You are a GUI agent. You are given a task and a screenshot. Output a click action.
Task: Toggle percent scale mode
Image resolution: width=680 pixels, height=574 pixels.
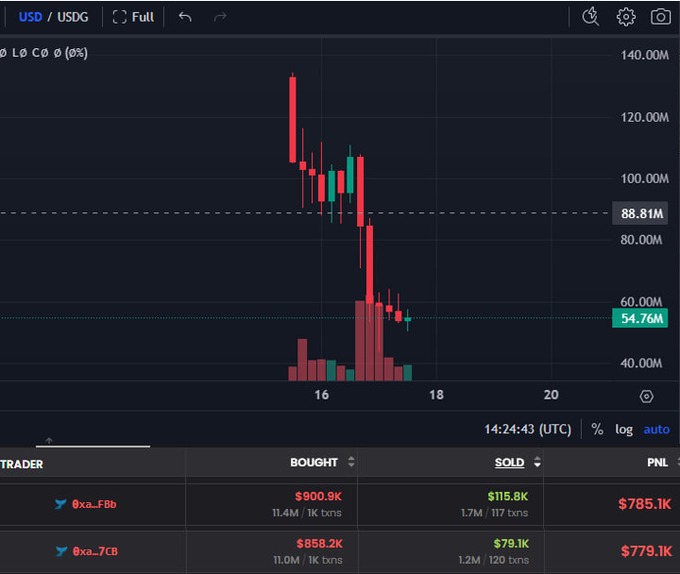click(x=597, y=429)
